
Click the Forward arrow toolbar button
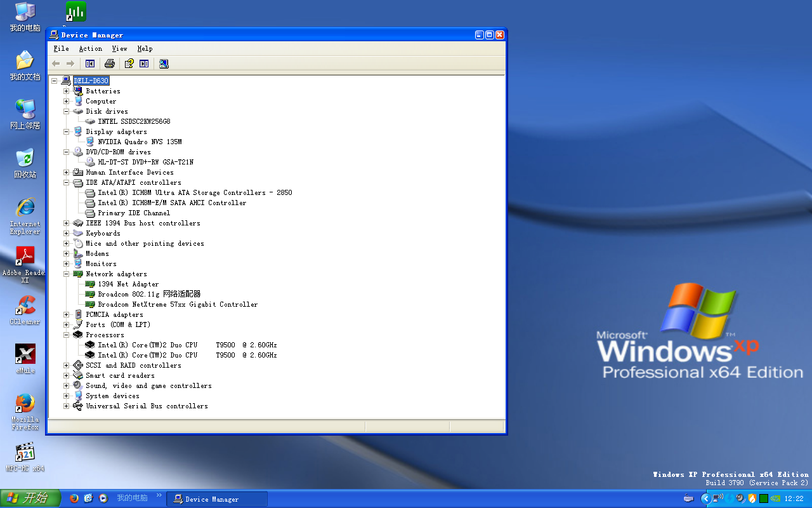(x=70, y=63)
